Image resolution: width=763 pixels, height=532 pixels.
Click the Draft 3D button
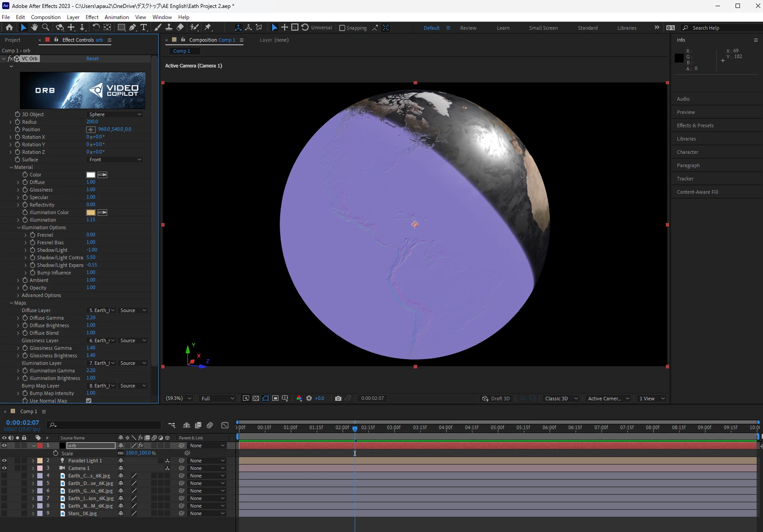(496, 398)
